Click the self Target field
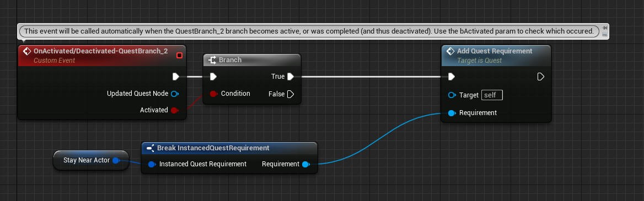Image resolution: width=644 pixels, height=201 pixels. click(492, 95)
